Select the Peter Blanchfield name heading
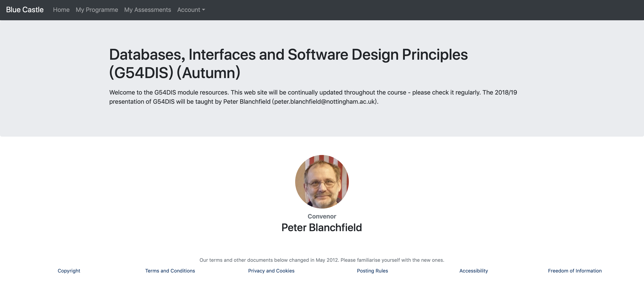Screen dimensions: 644x292 (322, 228)
